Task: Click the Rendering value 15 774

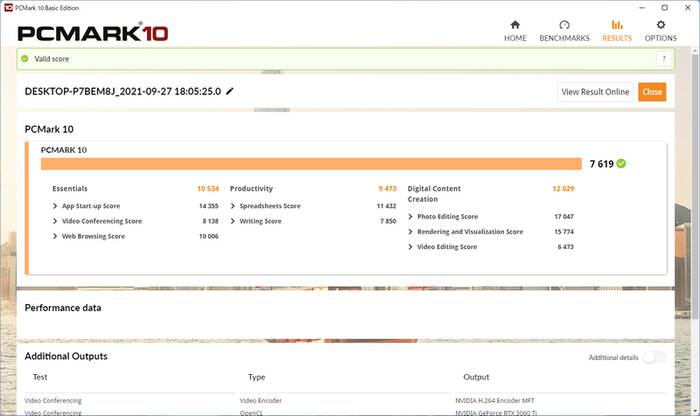Action: 564,232
